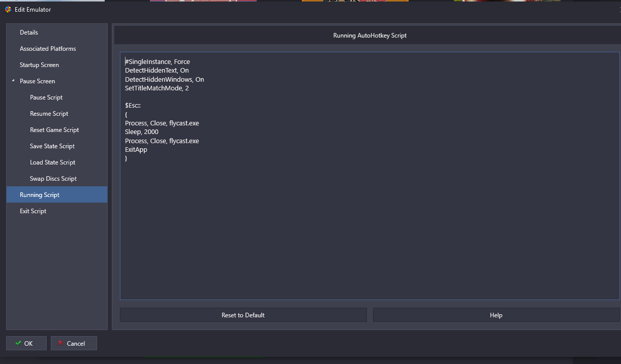Click the Reset to Default button

[243, 315]
